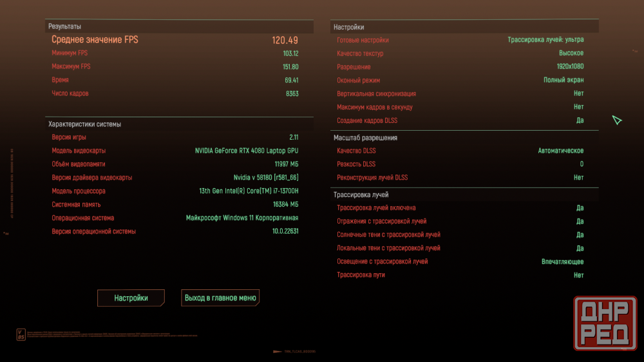Click the small bullet icon at bottom center
The width and height of the screenshot is (644, 362).
click(279, 352)
